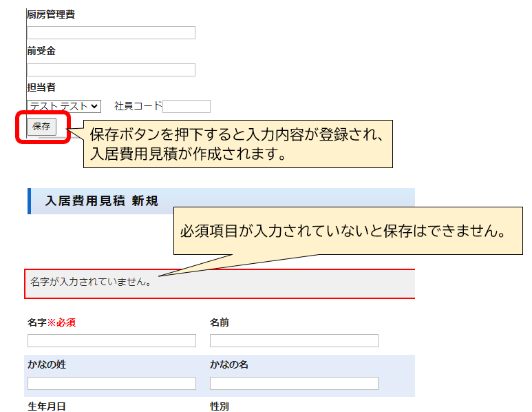The width and height of the screenshot is (532, 412).
Task: Click the 必須項目 warning callout
Action: click(348, 231)
